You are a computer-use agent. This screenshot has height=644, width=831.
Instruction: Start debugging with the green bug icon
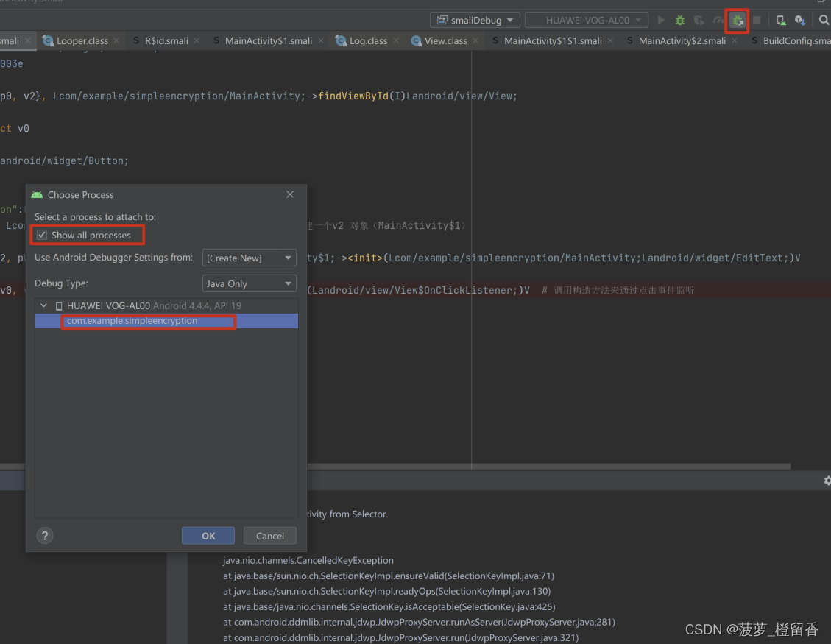tap(680, 20)
